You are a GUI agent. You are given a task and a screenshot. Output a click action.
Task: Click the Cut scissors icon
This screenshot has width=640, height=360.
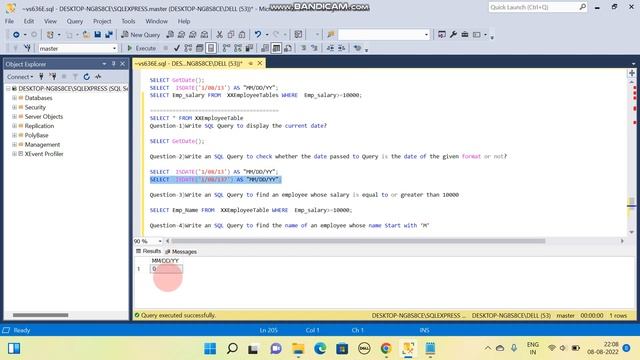(220, 35)
